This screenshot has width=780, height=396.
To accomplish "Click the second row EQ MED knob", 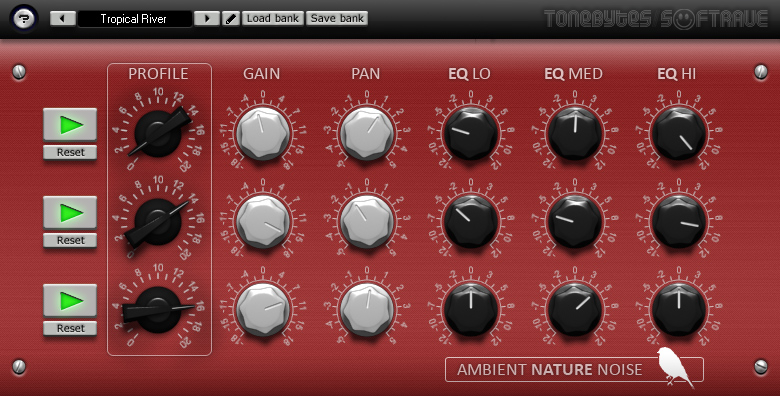I will [575, 221].
